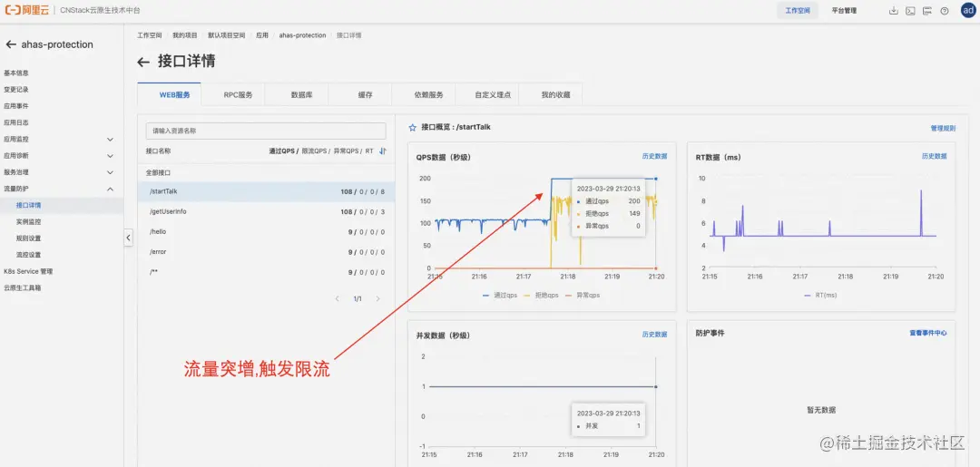Screen dimensions: 980x467
Task: Open 云原生工具箱 in the sidebar
Action: pos(23,287)
